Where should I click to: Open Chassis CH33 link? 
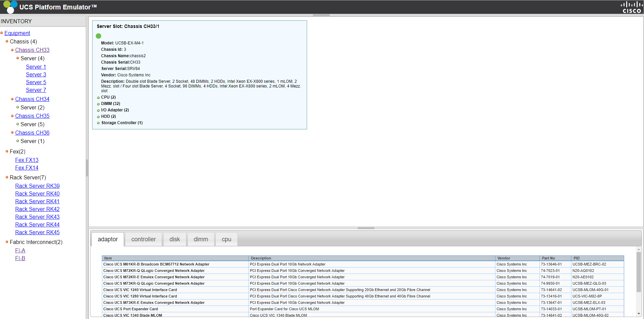32,50
